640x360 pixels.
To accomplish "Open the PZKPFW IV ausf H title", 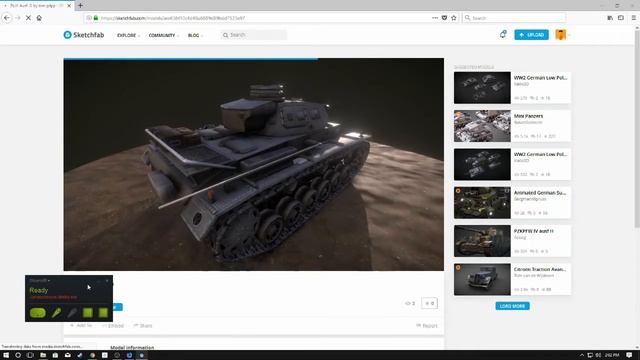I will pyautogui.click(x=533, y=231).
